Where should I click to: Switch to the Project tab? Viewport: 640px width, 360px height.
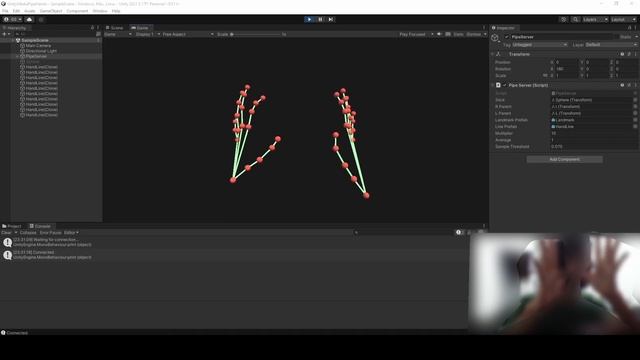tap(11, 226)
